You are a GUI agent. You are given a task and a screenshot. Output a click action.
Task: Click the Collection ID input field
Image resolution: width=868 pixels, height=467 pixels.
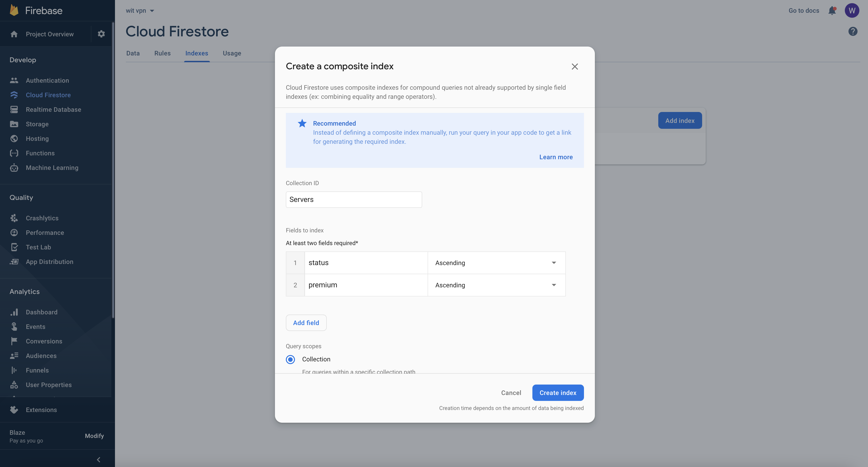354,199
